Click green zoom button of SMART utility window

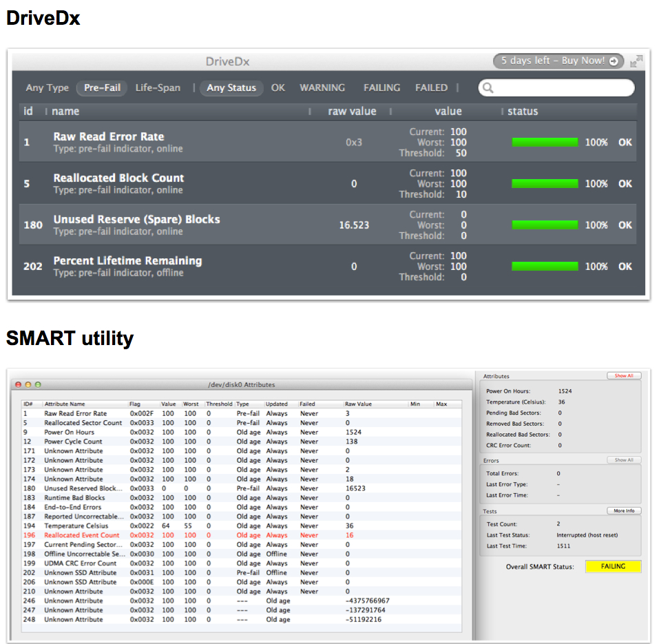click(x=38, y=384)
